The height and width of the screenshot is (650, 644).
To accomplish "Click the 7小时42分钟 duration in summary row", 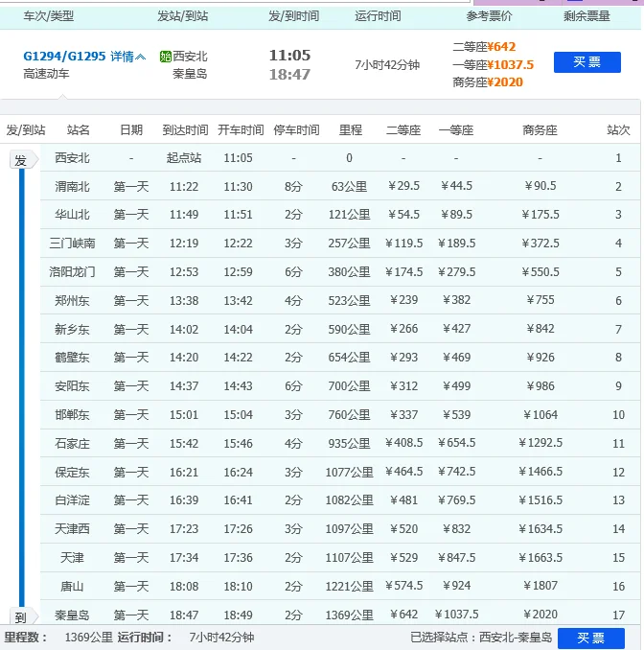I will click(387, 65).
